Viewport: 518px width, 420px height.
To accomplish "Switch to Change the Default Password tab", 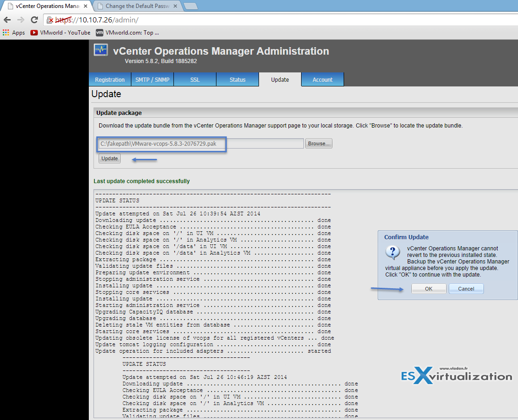I will 137,6.
